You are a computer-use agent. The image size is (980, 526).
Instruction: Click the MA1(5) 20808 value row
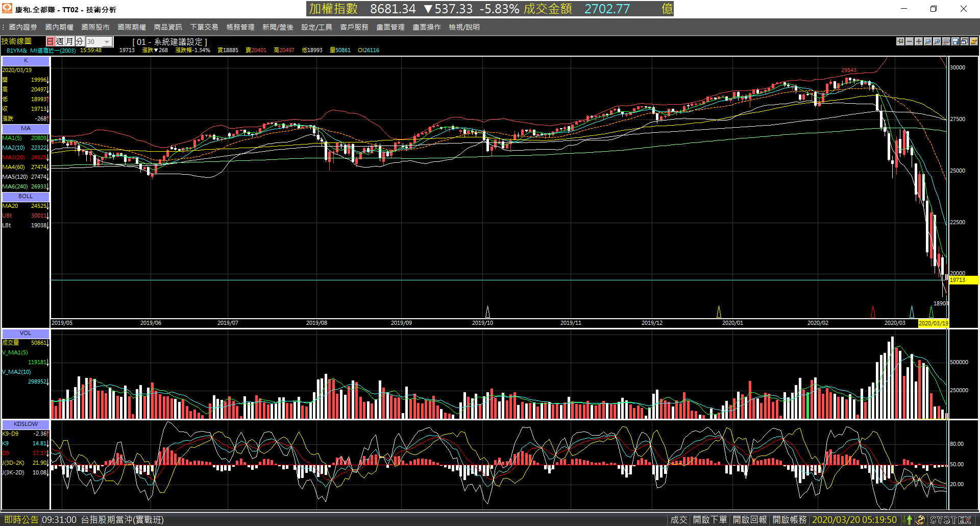(x=25, y=138)
